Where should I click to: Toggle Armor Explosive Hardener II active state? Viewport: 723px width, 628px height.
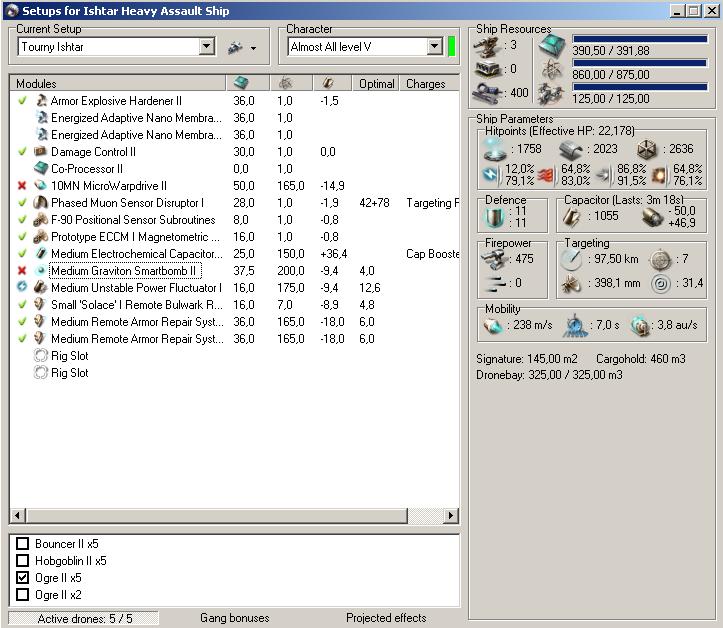tap(22, 100)
